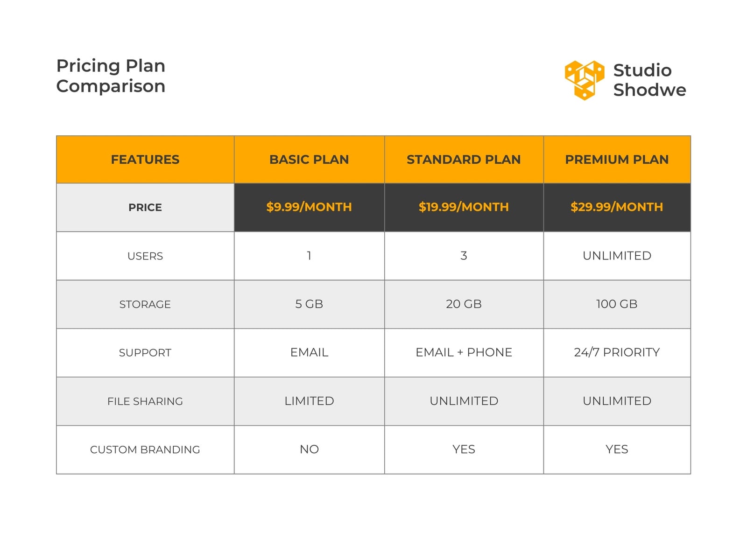Select the CUSTOM BRANDING row label
The width and height of the screenshot is (747, 560).
point(145,450)
